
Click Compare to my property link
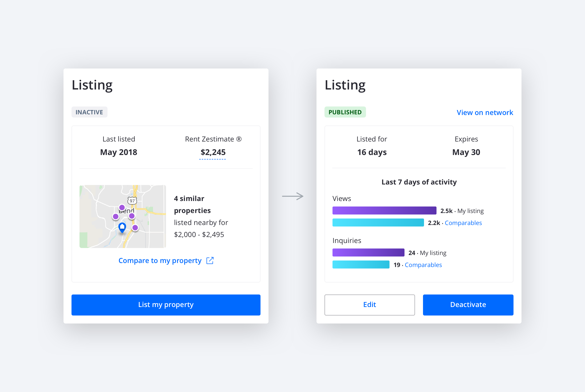[166, 261]
